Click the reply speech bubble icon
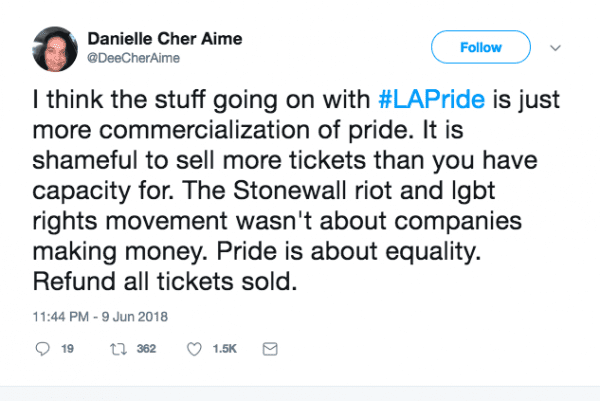Image resolution: width=600 pixels, height=401 pixels. [42, 349]
